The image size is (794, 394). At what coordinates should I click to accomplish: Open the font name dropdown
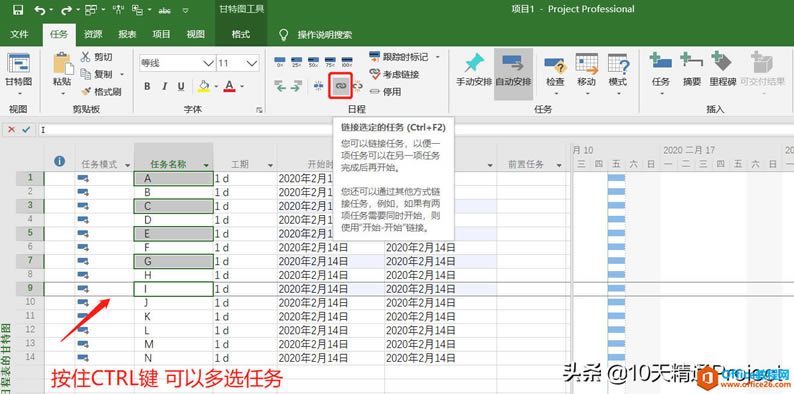pos(208,63)
